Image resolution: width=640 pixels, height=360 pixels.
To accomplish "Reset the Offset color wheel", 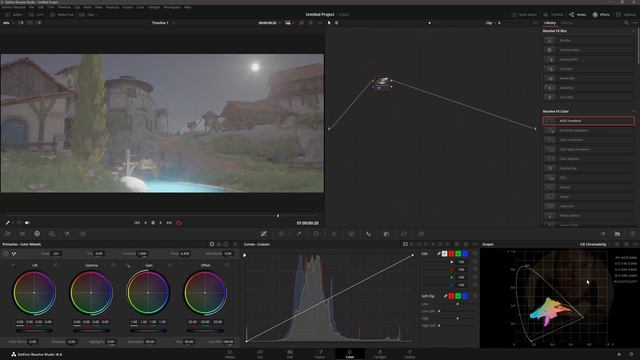I will tap(227, 265).
